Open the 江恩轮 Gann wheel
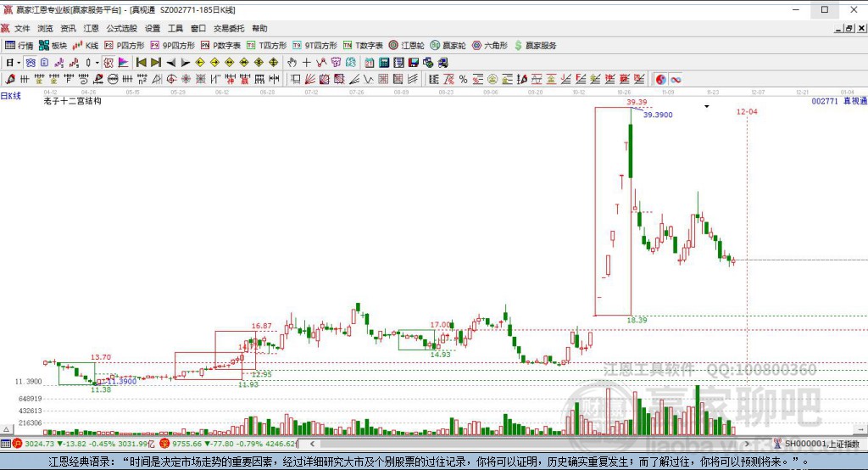868x470 pixels. point(406,46)
